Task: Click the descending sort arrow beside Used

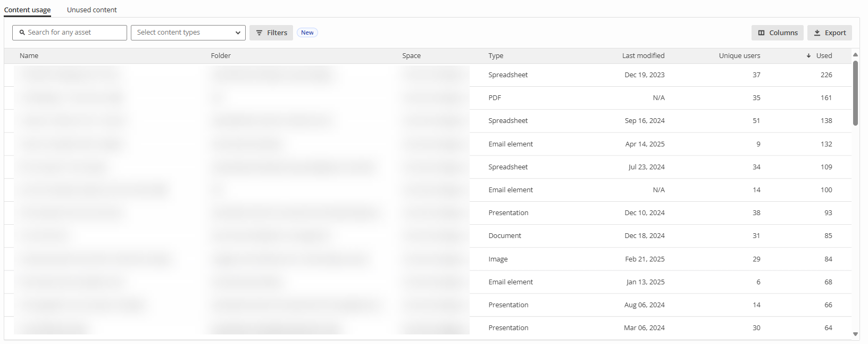Action: pyautogui.click(x=808, y=56)
